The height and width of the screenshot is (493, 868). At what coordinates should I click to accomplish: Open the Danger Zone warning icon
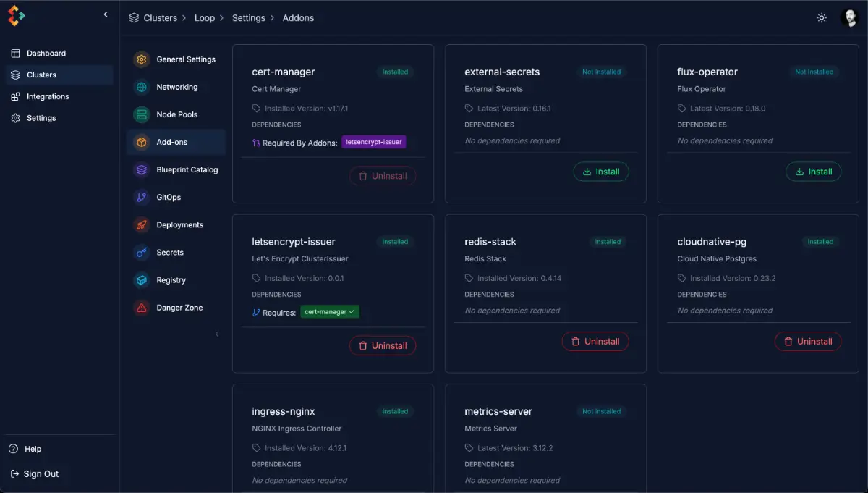click(142, 308)
